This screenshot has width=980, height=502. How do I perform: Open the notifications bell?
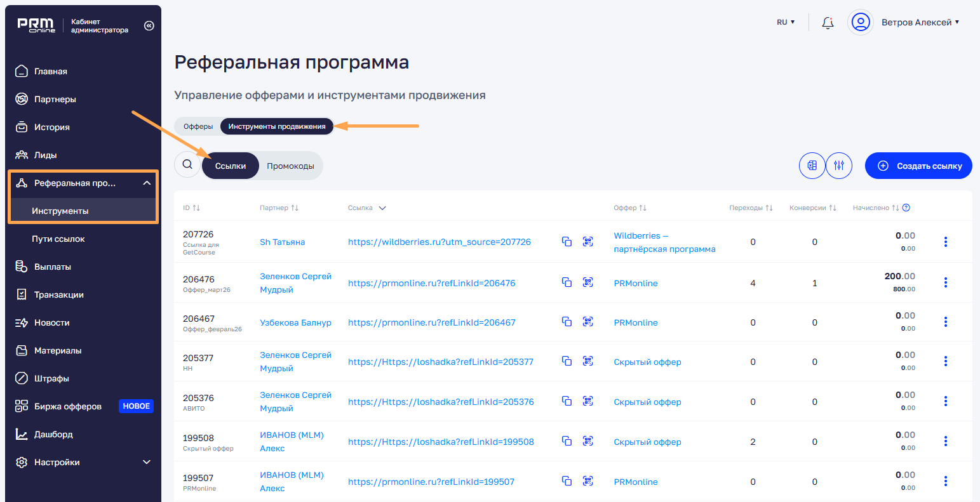pos(827,23)
